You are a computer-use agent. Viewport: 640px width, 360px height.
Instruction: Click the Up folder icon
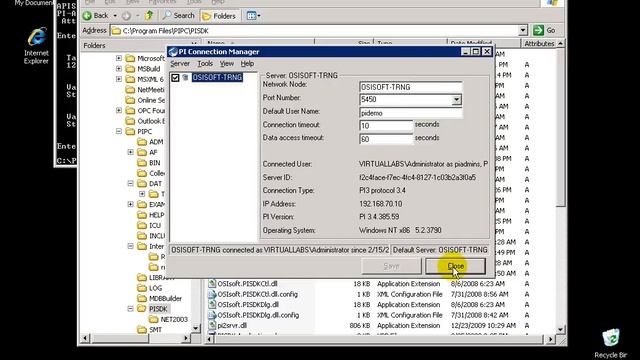tap(149, 16)
